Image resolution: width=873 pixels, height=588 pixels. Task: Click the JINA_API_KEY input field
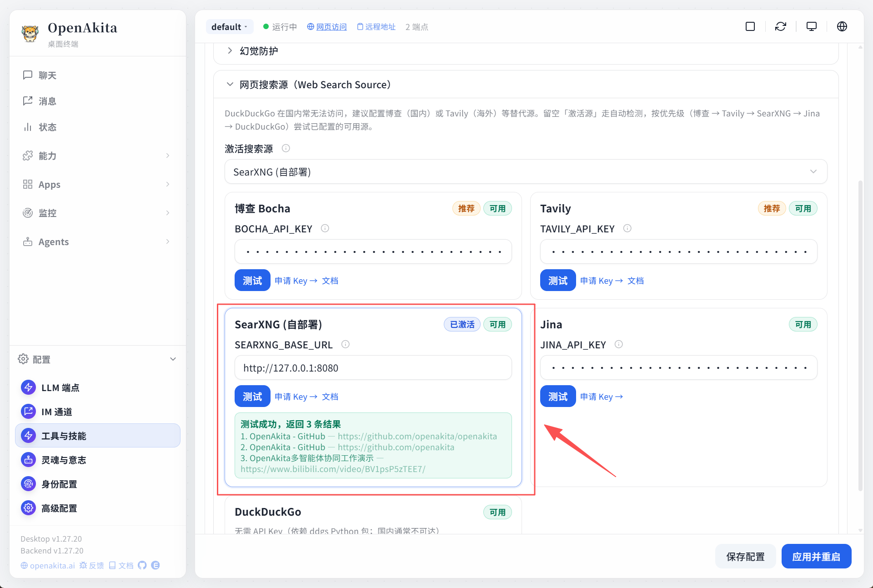[679, 367]
